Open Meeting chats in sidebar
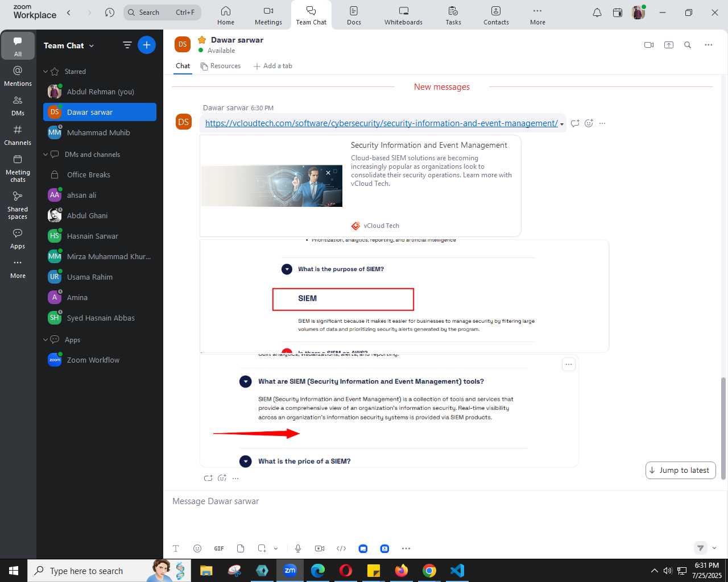Image resolution: width=728 pixels, height=582 pixels. pos(18,168)
